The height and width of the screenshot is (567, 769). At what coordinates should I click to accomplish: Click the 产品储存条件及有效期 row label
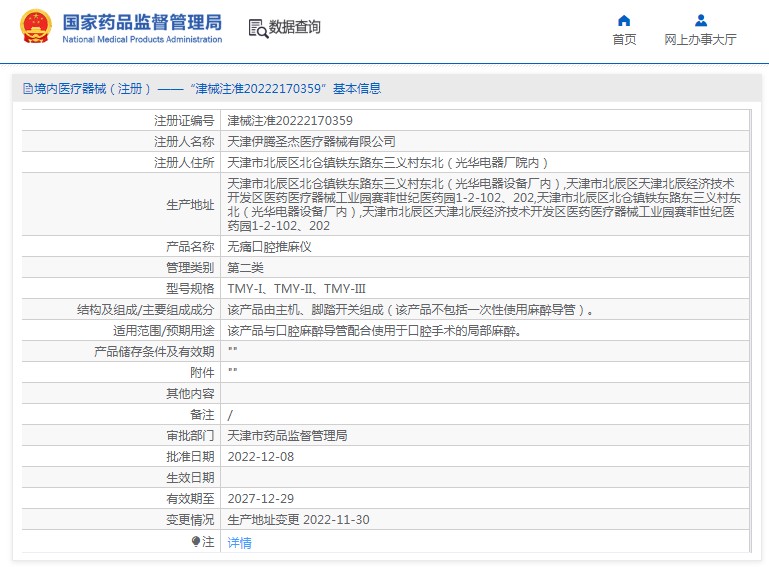coord(154,352)
